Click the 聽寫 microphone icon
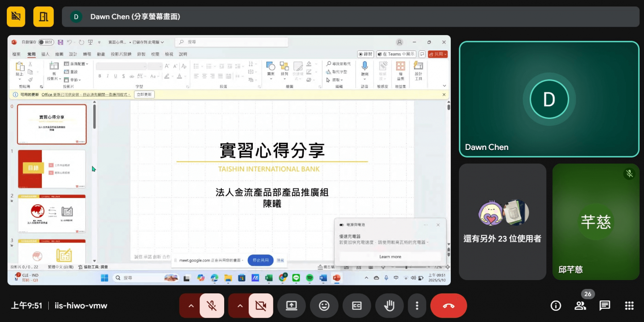 [x=365, y=66]
